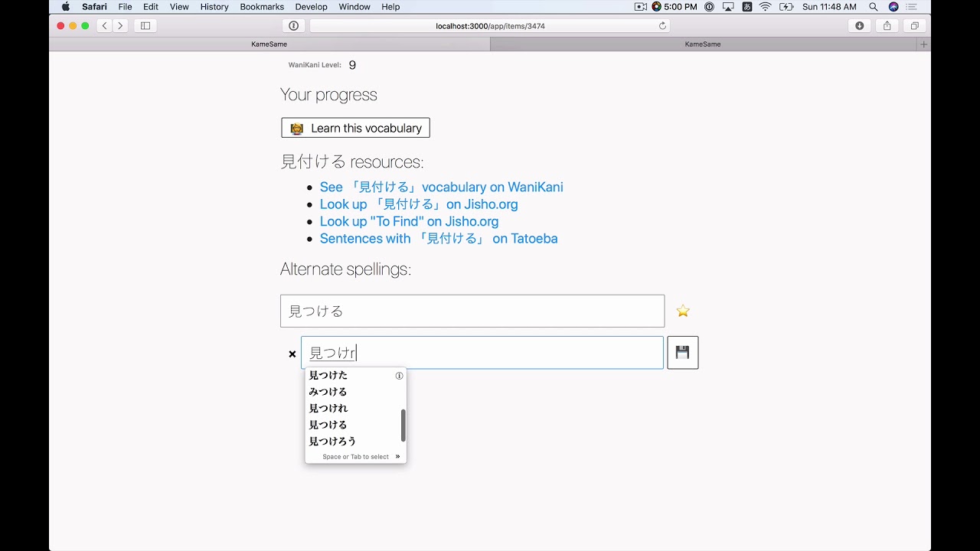The height and width of the screenshot is (551, 980).
Task: Open Look up "To Find" on Jisho.org link
Action: click(x=409, y=221)
